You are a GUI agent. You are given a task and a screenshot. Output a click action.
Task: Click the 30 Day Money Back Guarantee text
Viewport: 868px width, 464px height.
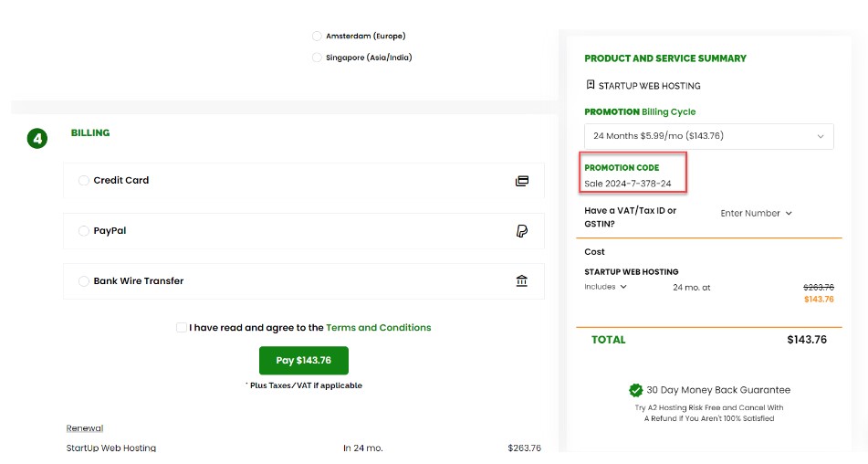tap(718, 390)
